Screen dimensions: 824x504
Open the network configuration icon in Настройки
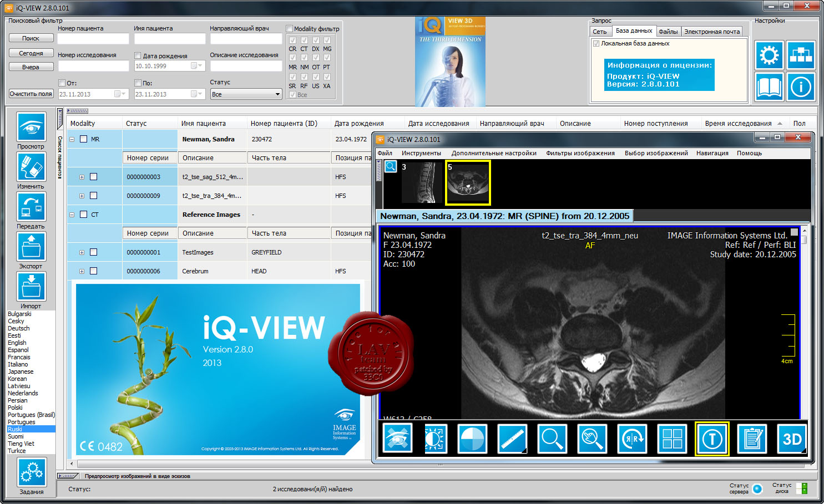point(801,55)
